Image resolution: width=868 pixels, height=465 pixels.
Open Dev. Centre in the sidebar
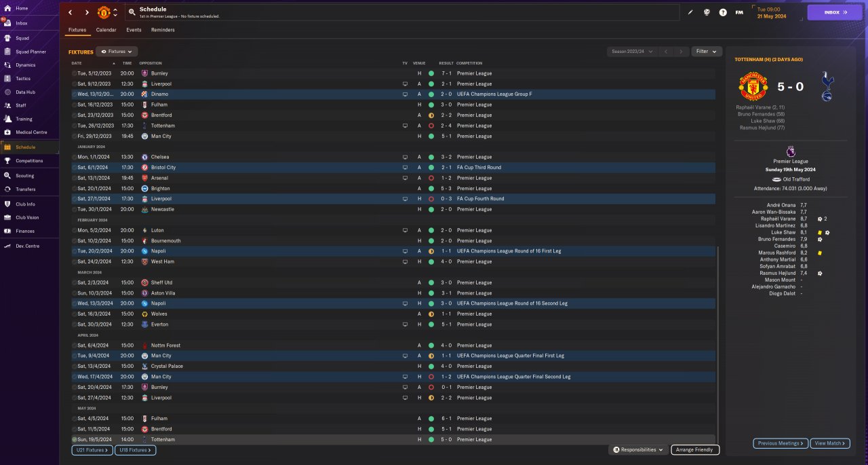[27, 246]
